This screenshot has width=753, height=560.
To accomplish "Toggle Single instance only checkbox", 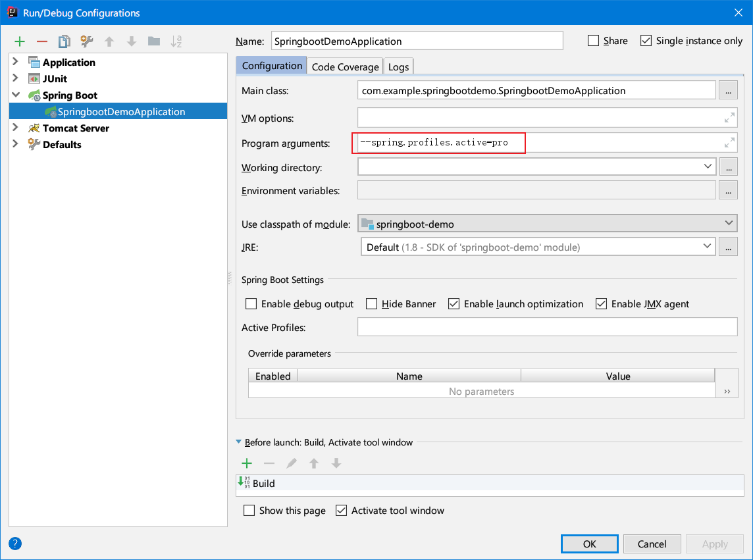I will pyautogui.click(x=646, y=41).
